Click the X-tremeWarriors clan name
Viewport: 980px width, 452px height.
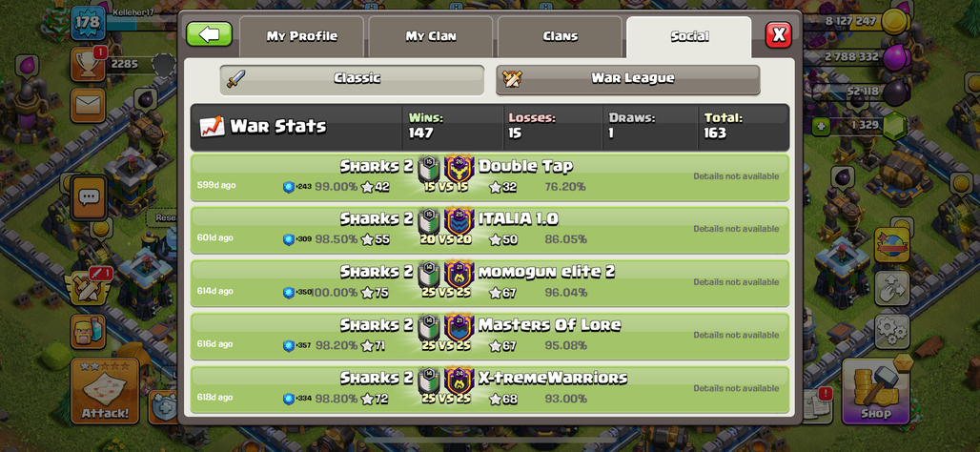553,378
